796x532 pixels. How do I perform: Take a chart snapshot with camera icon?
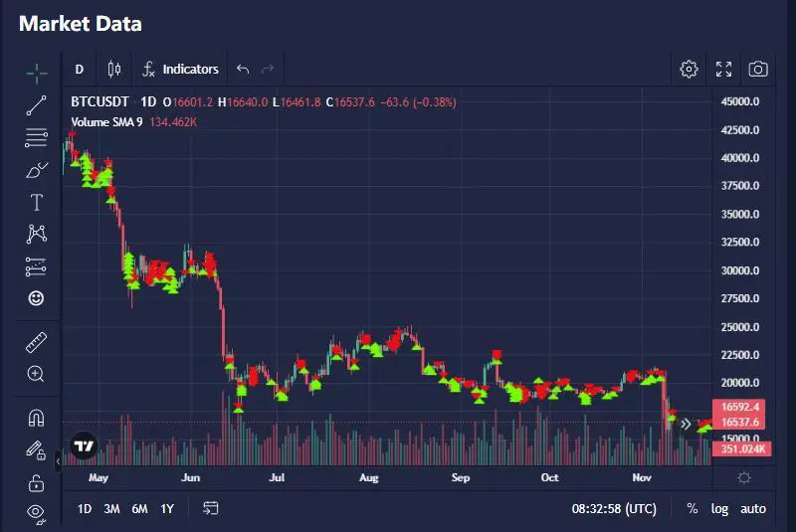pos(758,69)
